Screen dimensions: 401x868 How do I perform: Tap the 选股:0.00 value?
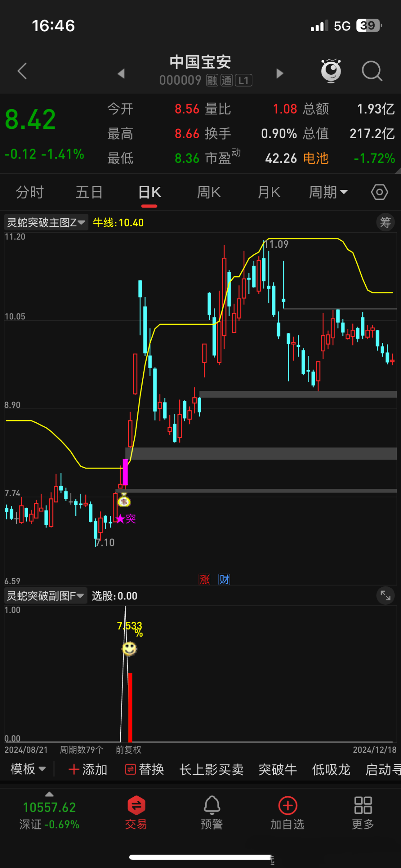point(114,596)
